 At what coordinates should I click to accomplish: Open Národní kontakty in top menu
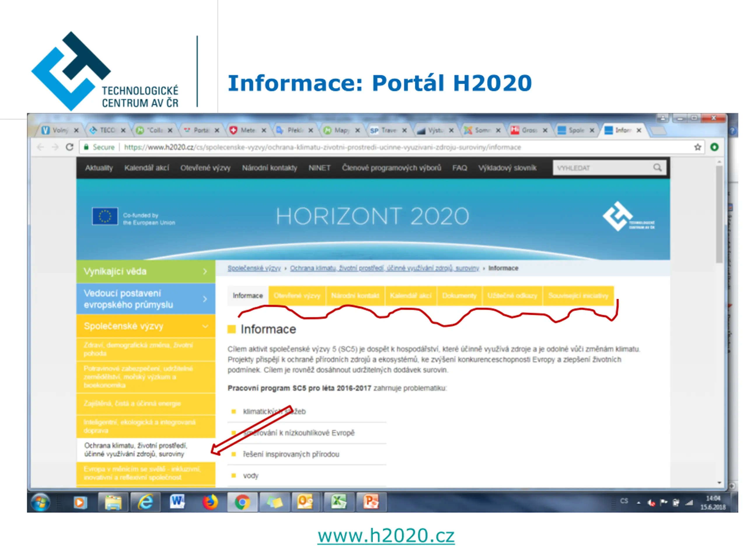(x=270, y=168)
